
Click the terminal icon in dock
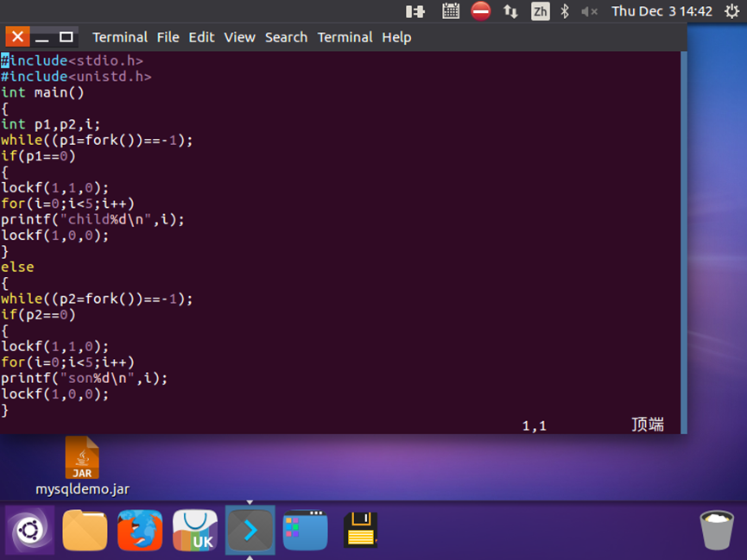coord(250,530)
